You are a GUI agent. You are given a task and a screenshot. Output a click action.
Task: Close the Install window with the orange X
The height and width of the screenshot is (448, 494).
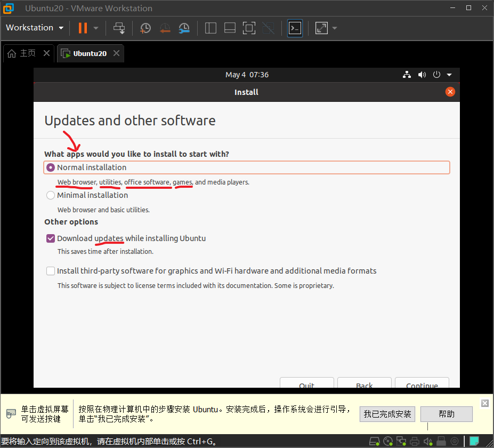tap(450, 92)
